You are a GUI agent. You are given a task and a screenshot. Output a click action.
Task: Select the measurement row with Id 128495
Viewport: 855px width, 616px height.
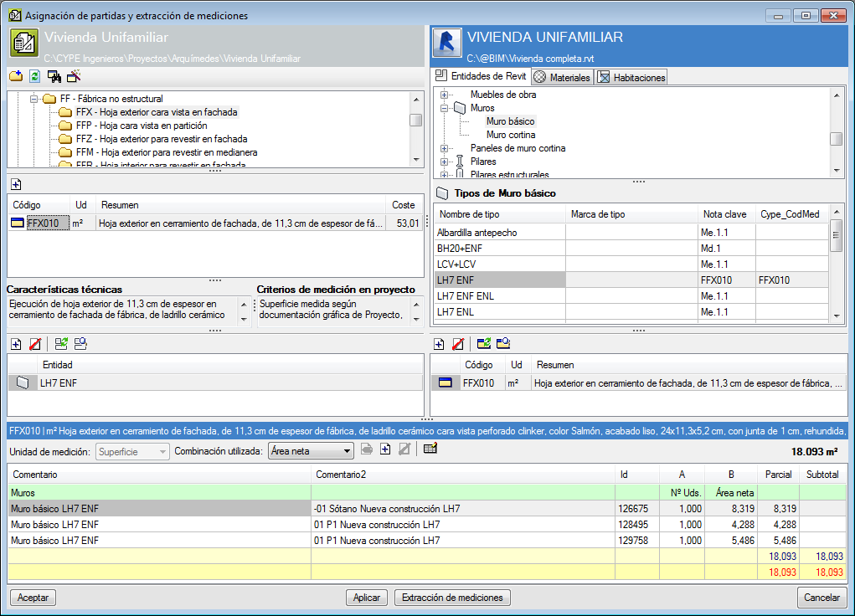pos(427,525)
